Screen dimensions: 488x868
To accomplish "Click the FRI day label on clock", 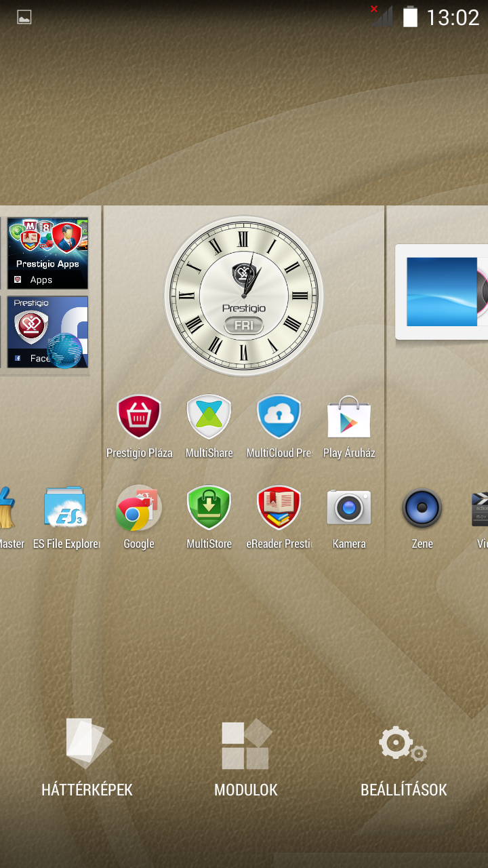I will (x=243, y=325).
